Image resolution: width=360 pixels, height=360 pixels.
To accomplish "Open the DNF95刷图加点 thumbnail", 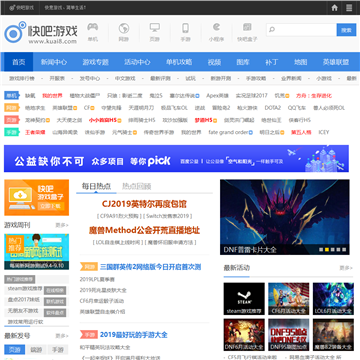I will click(x=289, y=335).
